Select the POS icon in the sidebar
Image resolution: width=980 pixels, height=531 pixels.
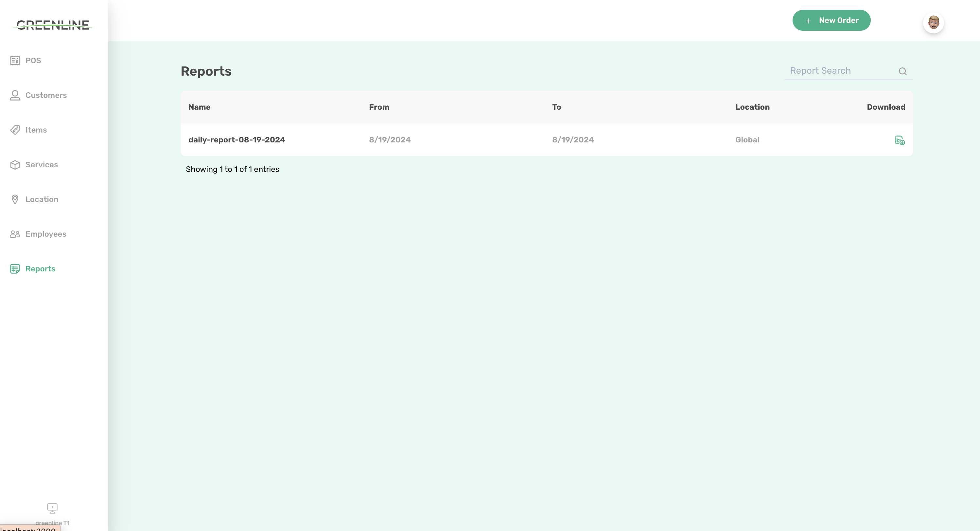click(15, 61)
